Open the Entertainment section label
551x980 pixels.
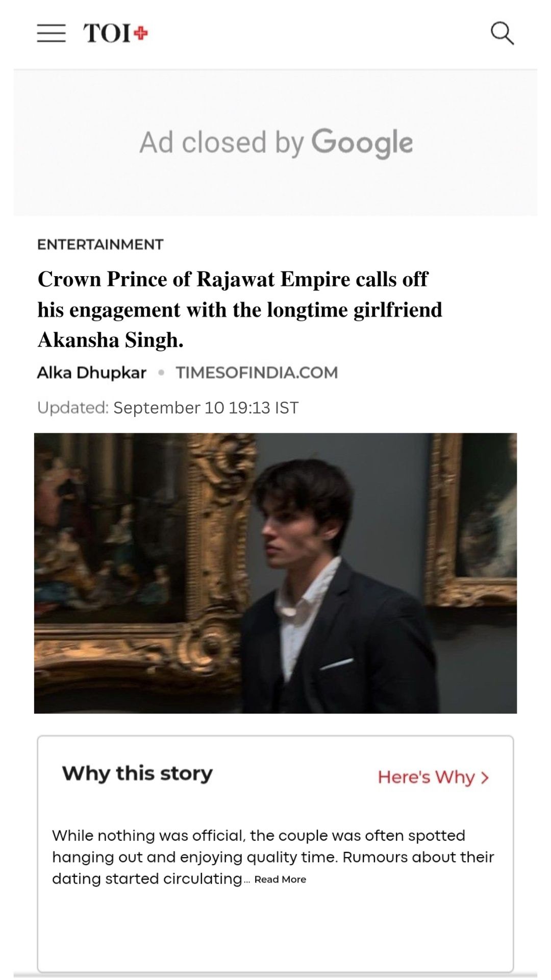point(101,244)
